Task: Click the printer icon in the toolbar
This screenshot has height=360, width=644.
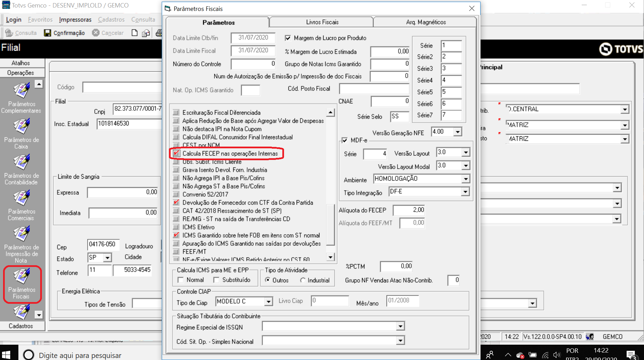Action: coord(159,33)
